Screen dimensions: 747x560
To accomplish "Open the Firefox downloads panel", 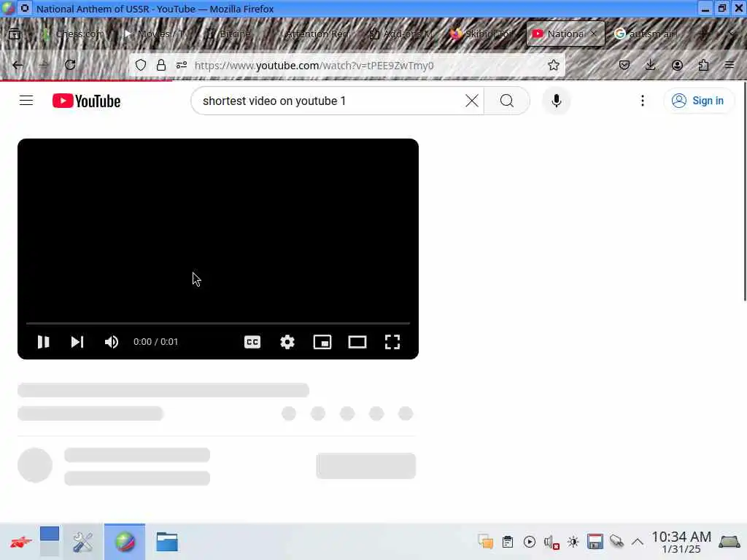I will pos(650,65).
